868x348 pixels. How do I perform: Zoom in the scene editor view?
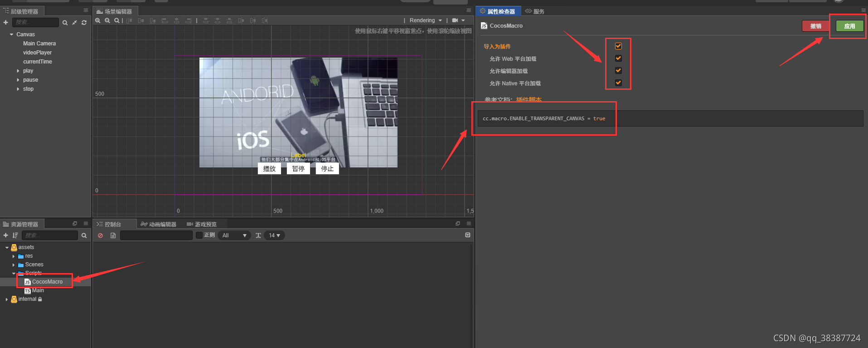(x=97, y=20)
